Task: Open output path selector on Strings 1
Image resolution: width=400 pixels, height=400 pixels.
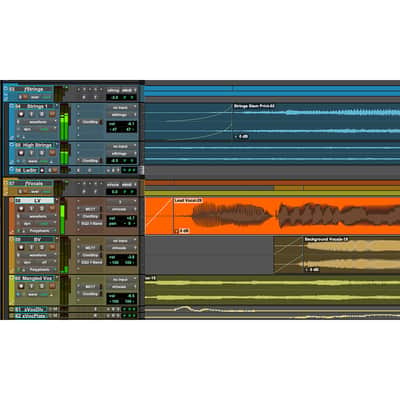Action: [x=120, y=115]
